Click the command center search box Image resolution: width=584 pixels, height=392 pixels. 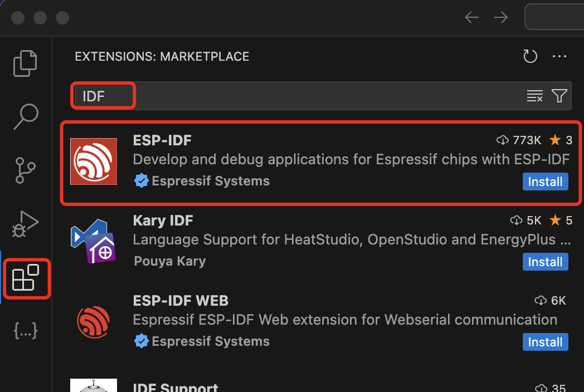(x=554, y=17)
